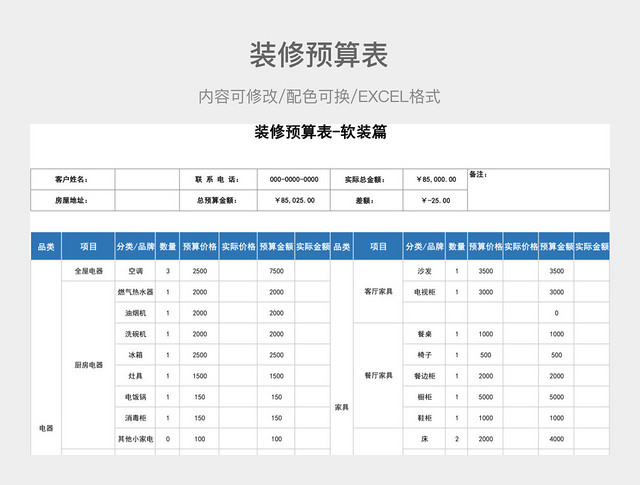Screen dimensions: 640x485
Task: Select the 7500 budget amount for 空调
Action: pyautogui.click(x=276, y=271)
